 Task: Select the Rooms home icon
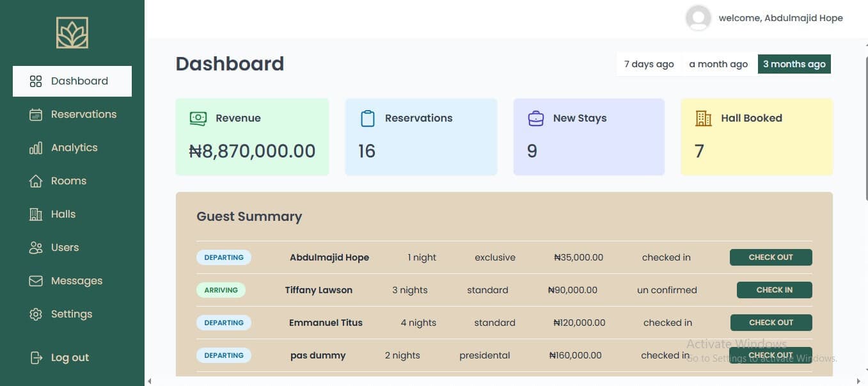click(x=35, y=181)
